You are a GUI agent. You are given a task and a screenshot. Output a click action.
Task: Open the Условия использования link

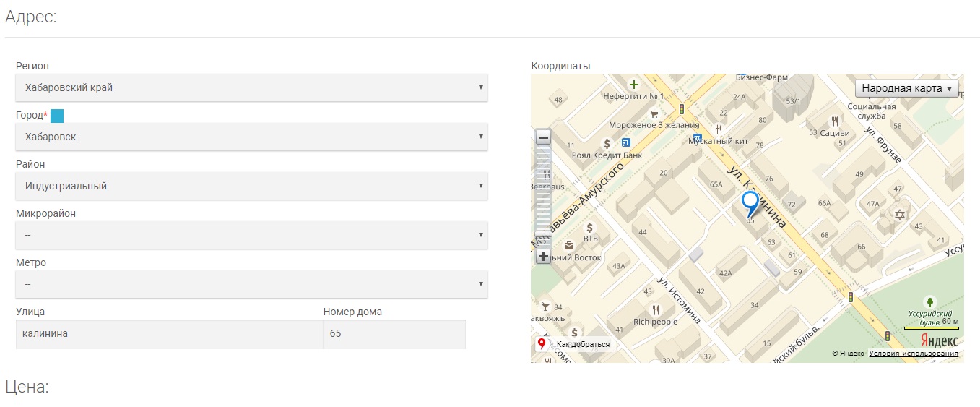(913, 354)
